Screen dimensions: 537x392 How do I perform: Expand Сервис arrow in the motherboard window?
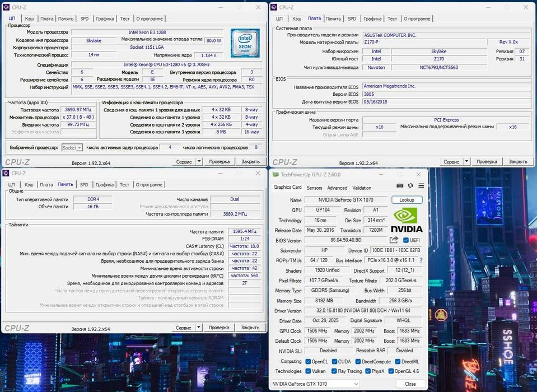pos(466,161)
